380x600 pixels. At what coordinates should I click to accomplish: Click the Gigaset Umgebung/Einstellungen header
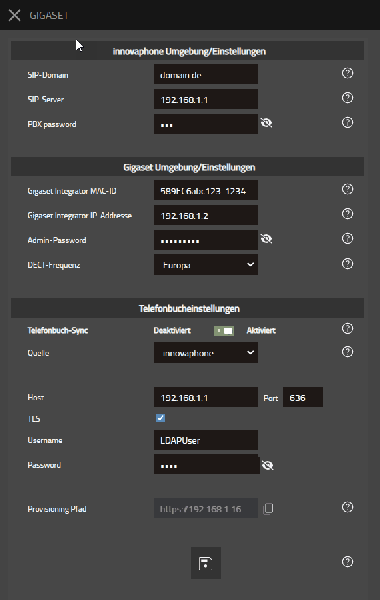coord(189,167)
